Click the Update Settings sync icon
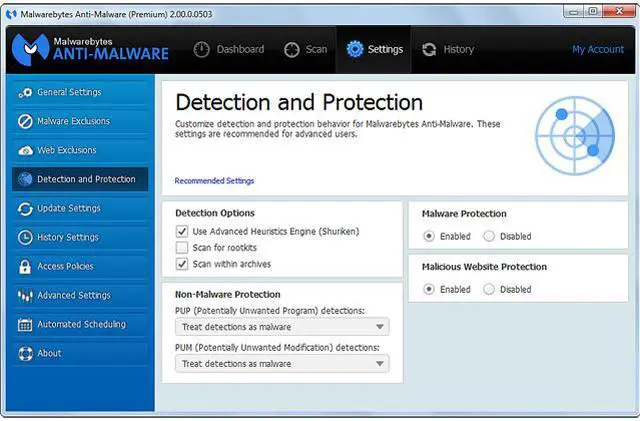Viewport: 640px width, 421px height. point(25,209)
